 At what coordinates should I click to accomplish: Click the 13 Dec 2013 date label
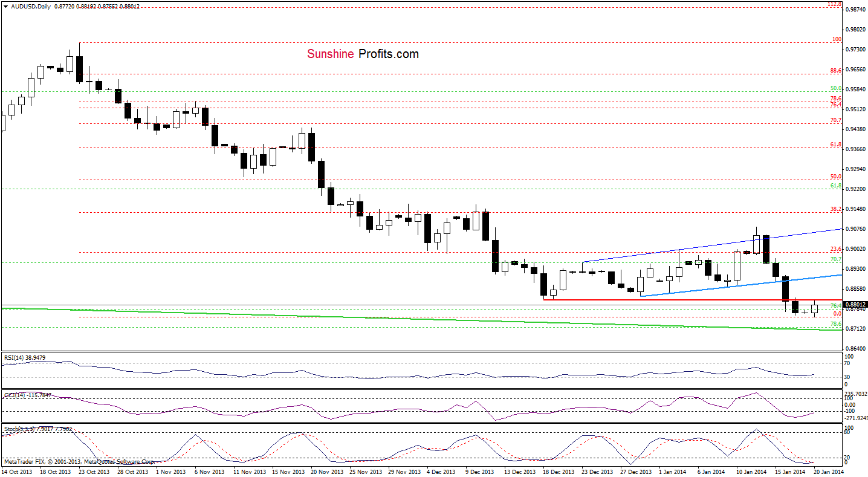coord(519,472)
